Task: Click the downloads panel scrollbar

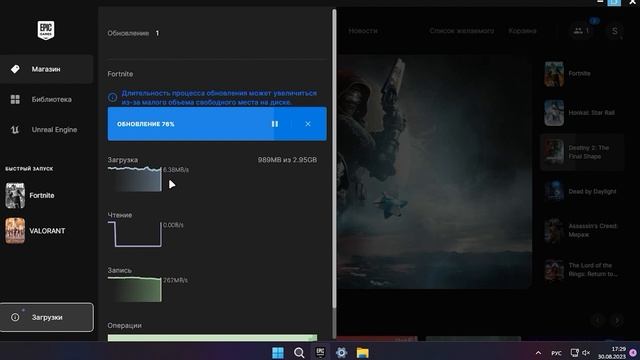Action: click(x=334, y=159)
